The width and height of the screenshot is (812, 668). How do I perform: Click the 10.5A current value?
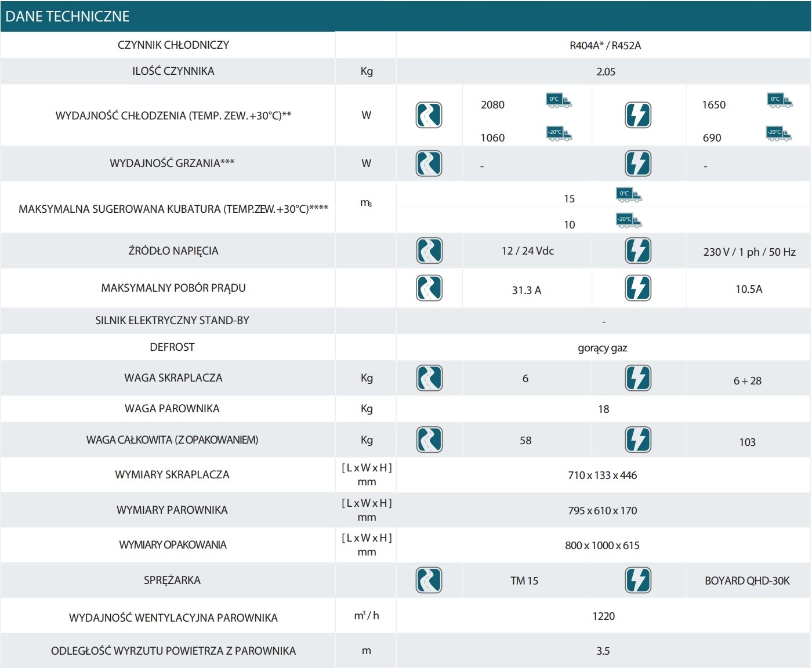tap(749, 289)
